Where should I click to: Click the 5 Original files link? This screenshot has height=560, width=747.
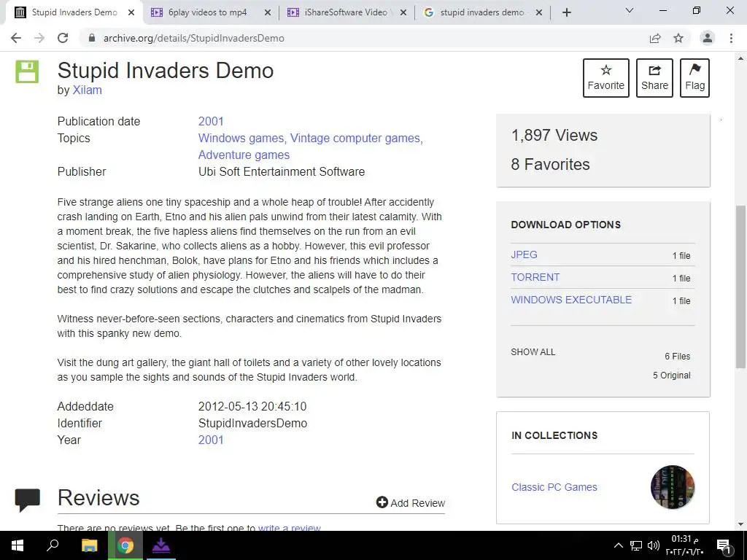click(x=671, y=376)
